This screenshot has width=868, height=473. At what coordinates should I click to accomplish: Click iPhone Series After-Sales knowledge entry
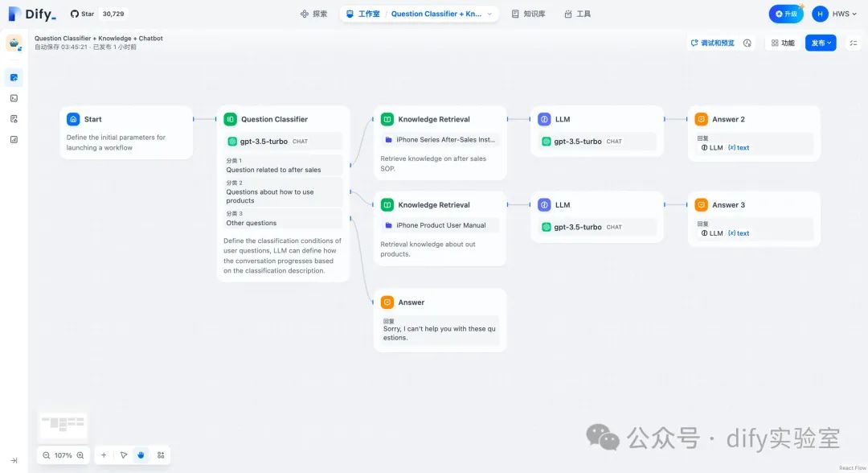440,140
